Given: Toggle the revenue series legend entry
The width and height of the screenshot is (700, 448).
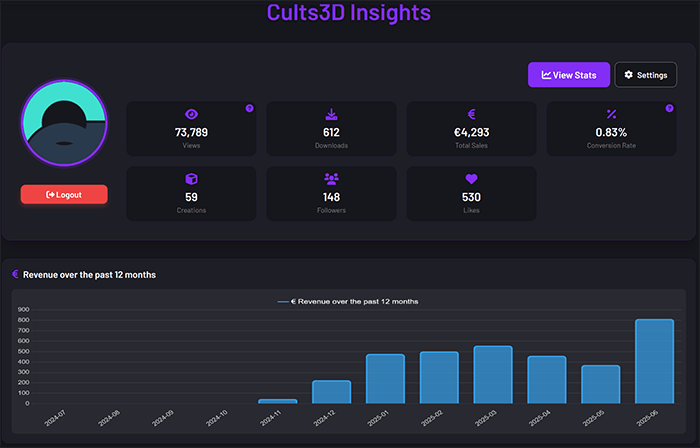Looking at the screenshot, I should pyautogui.click(x=348, y=302).
